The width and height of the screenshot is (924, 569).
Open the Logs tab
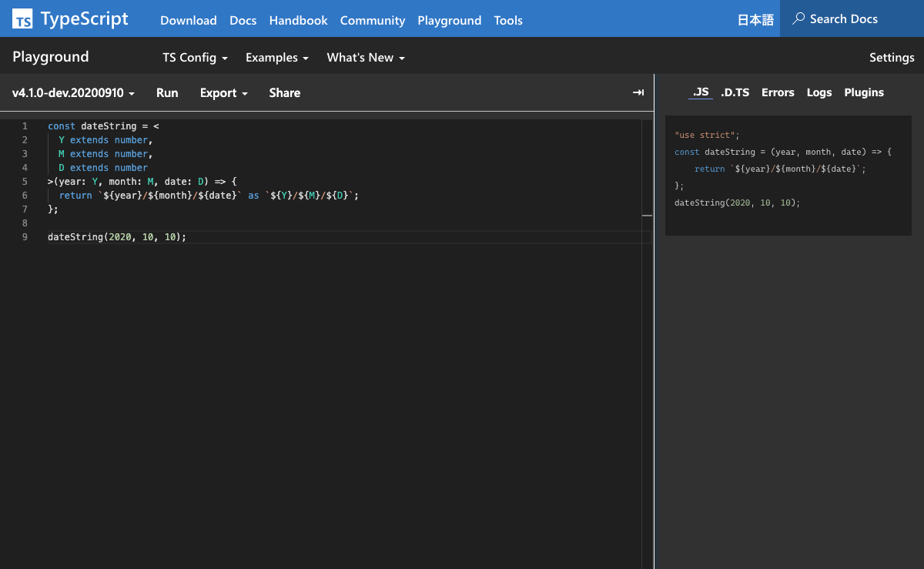point(819,92)
